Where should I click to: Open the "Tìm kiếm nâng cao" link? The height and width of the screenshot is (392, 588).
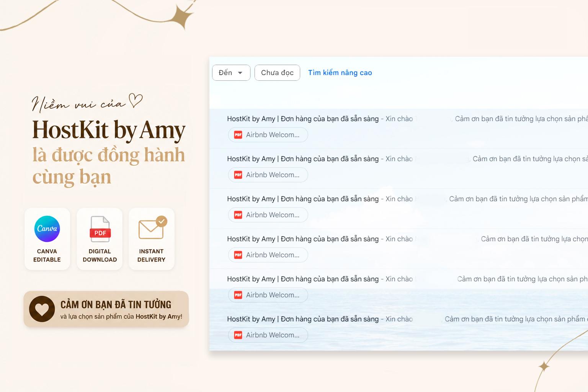340,73
